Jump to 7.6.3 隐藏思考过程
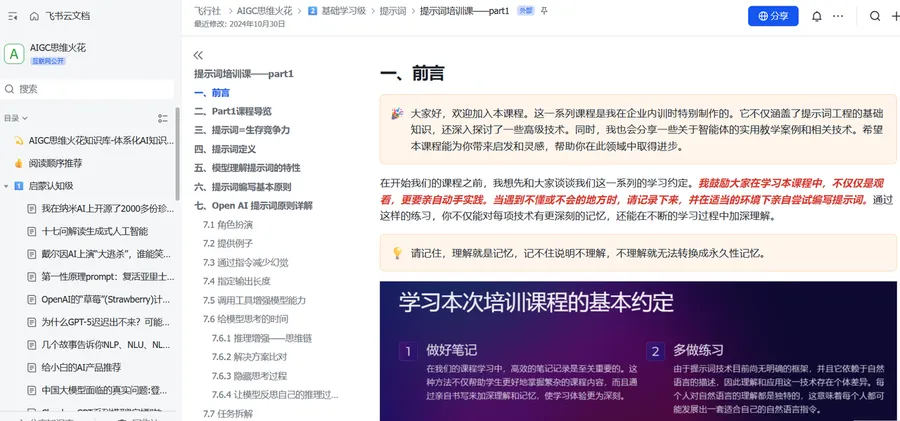 click(x=249, y=376)
